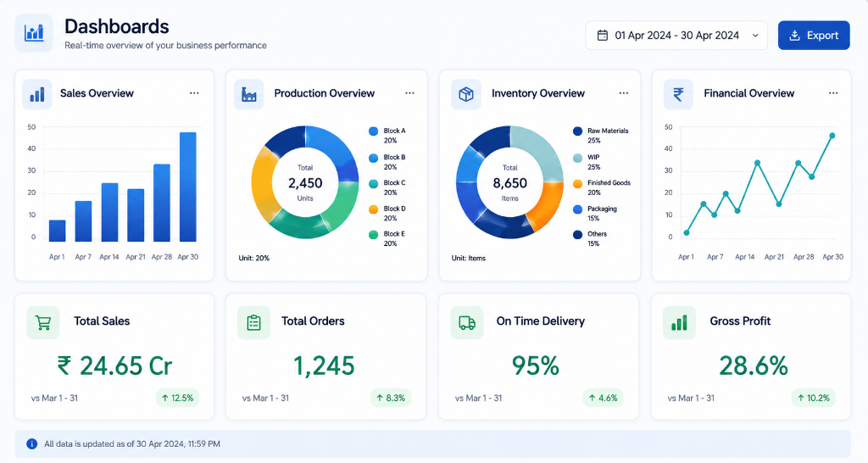Click the yellow Block D donut segment
The width and height of the screenshot is (868, 463).
tap(263, 183)
